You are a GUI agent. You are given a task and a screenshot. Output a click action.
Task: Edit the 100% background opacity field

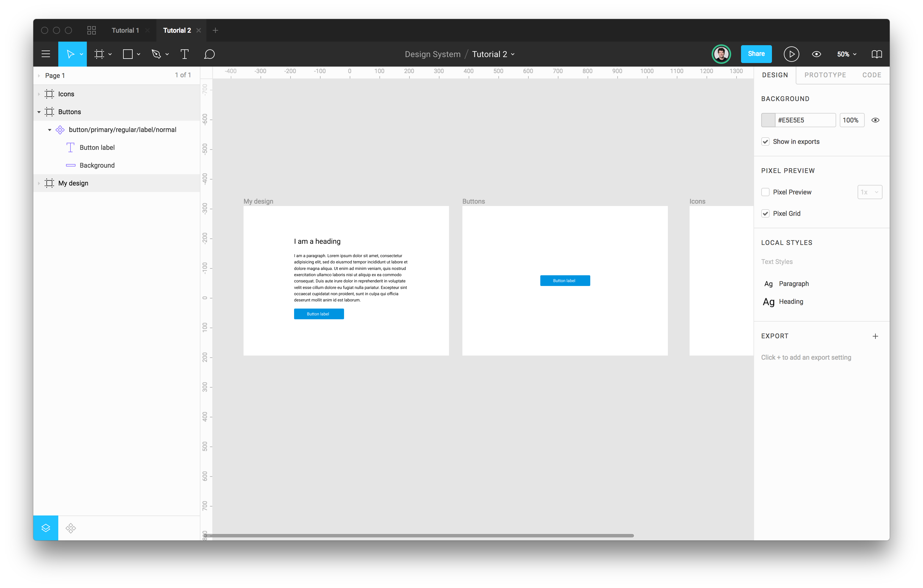(852, 120)
